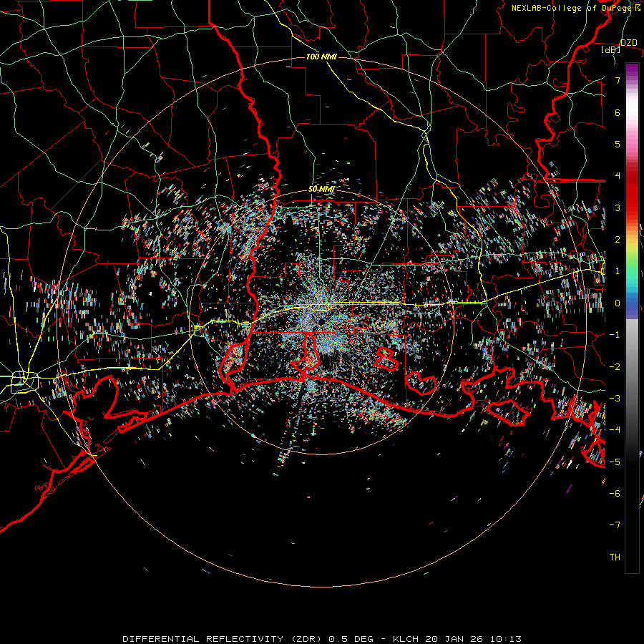
Task: Click the -1 value on color scale
Action: [x=615, y=335]
